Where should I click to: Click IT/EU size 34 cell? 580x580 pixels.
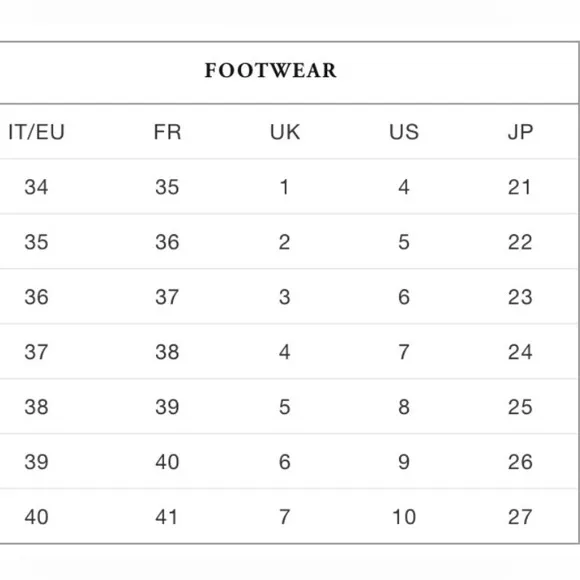(x=36, y=187)
